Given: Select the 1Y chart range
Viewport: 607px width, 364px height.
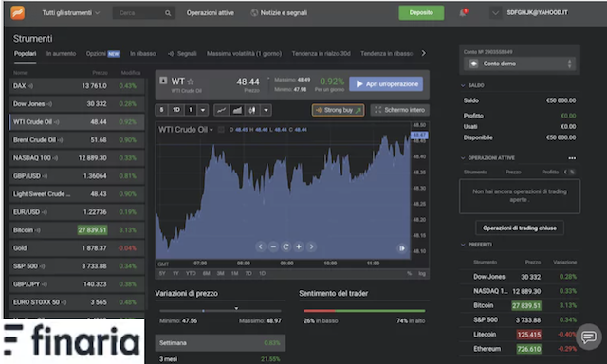Looking at the screenshot, I should point(175,274).
